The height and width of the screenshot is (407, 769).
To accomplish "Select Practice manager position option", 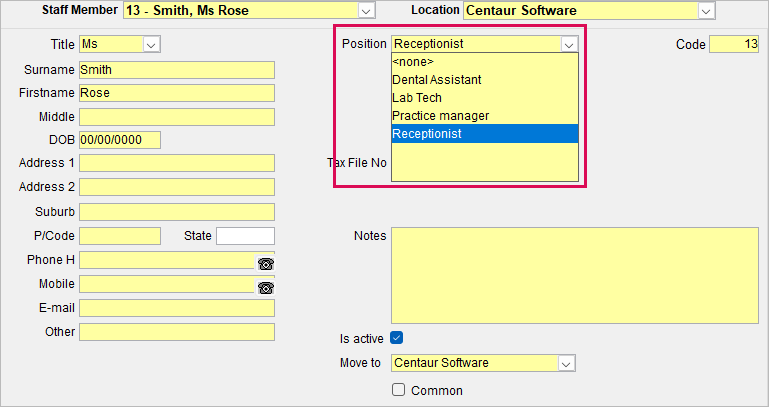I will coord(485,116).
